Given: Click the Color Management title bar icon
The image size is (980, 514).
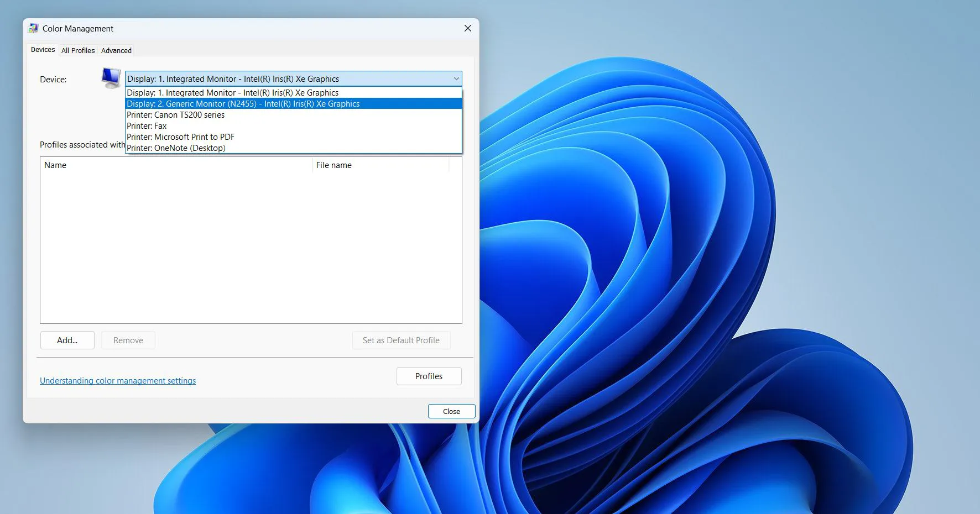Looking at the screenshot, I should click(x=33, y=28).
